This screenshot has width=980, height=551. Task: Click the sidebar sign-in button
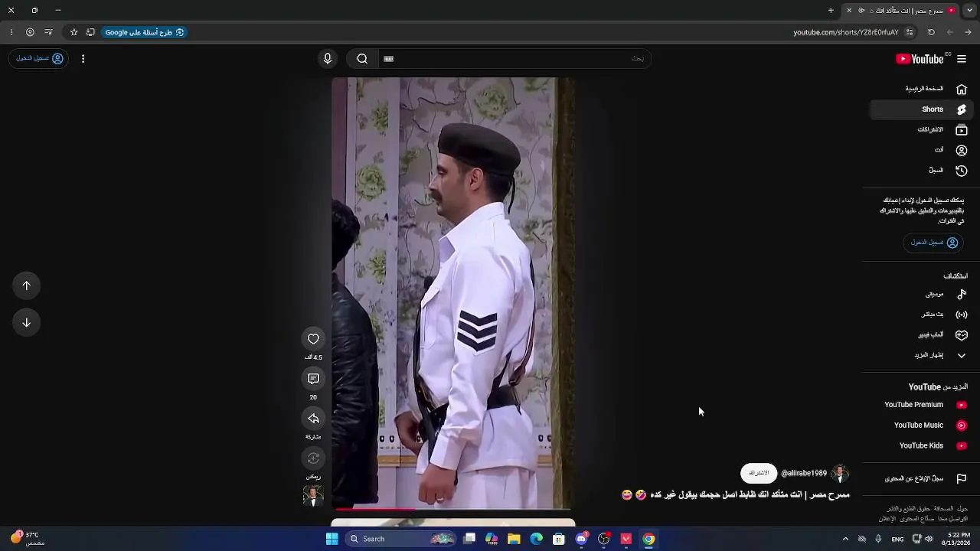(x=934, y=243)
